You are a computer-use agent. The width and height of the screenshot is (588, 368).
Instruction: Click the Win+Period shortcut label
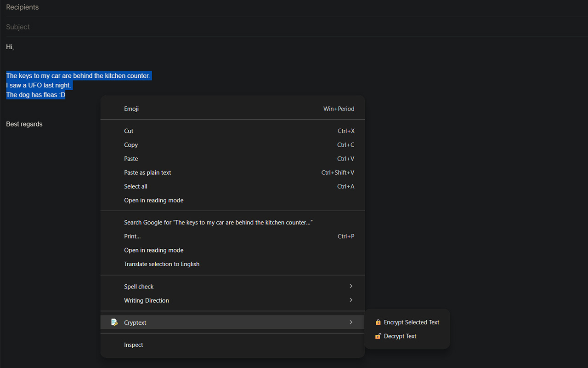click(x=339, y=109)
